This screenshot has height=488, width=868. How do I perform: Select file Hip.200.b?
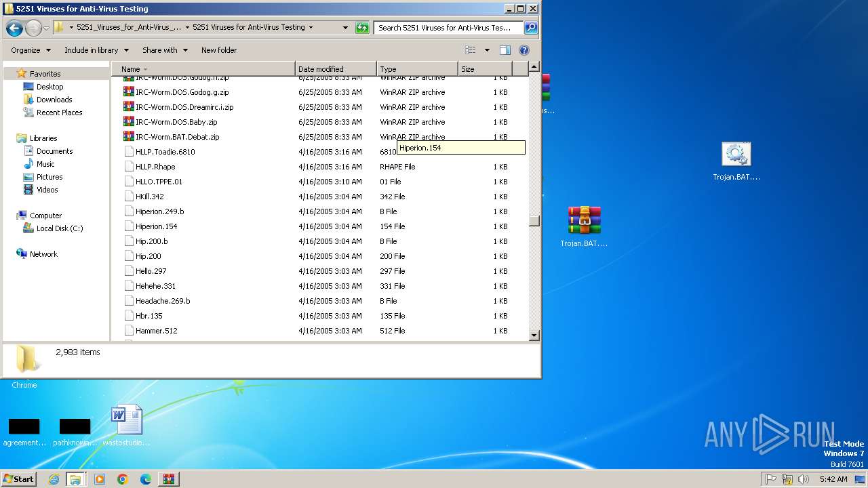click(151, 241)
